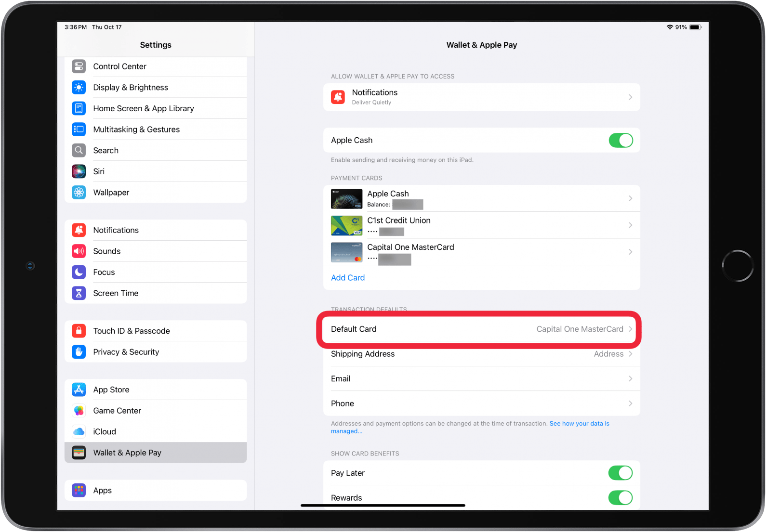Open "See how your data is managed" link
The image size is (766, 532).
(579, 424)
